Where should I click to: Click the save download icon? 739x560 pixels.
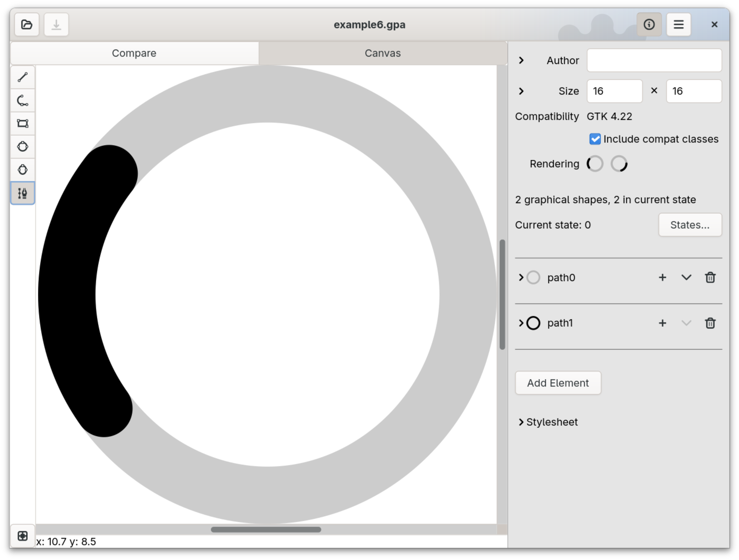pyautogui.click(x=56, y=25)
